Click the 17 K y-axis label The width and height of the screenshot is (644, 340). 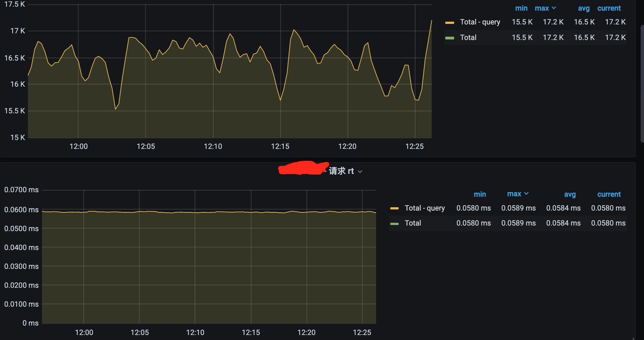coord(18,31)
